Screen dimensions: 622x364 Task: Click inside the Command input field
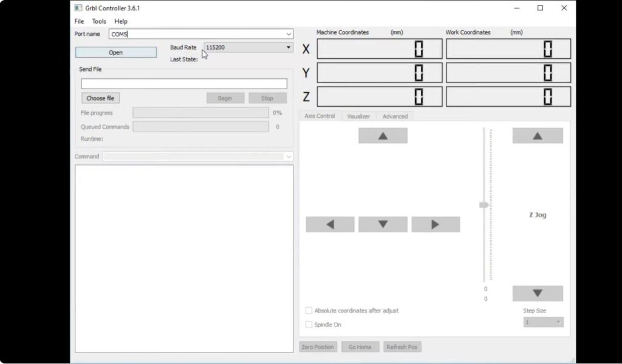point(194,156)
